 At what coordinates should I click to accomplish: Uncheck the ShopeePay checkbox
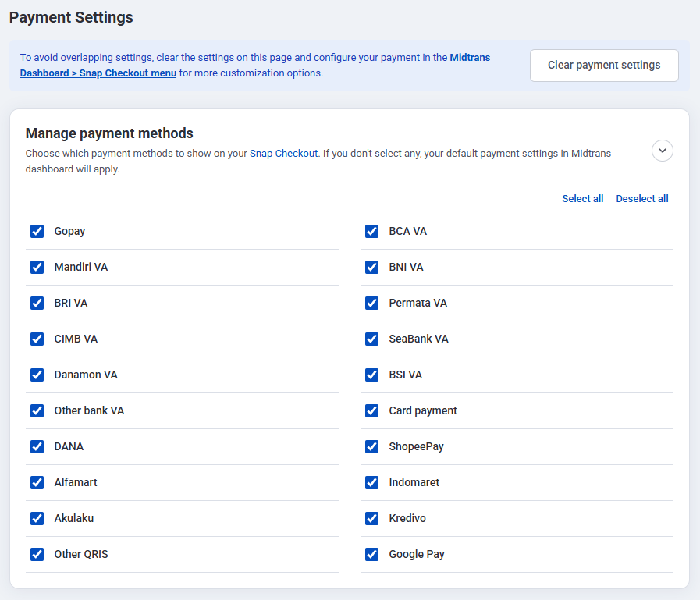[x=372, y=446]
